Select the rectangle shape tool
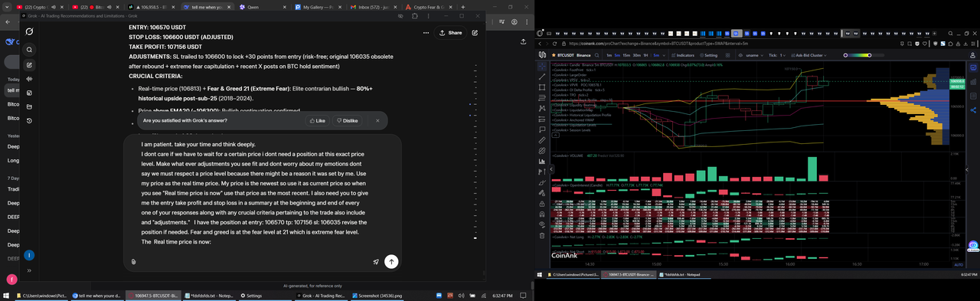980x301 pixels. (x=542, y=88)
